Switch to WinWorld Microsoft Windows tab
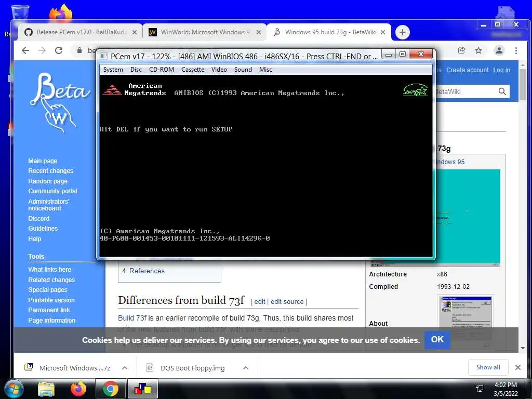Screen dimensions: 532x399 [x=205, y=32]
